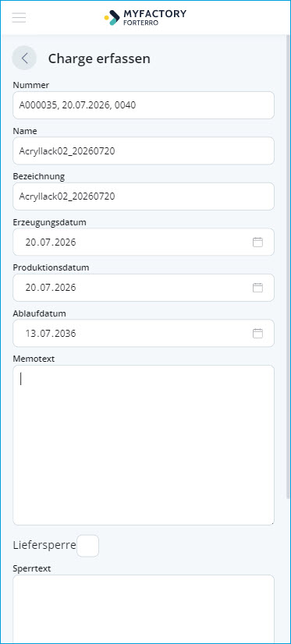Image resolution: width=291 pixels, height=644 pixels.
Task: Click the page's vertical scrollbar
Action: pos(288,267)
